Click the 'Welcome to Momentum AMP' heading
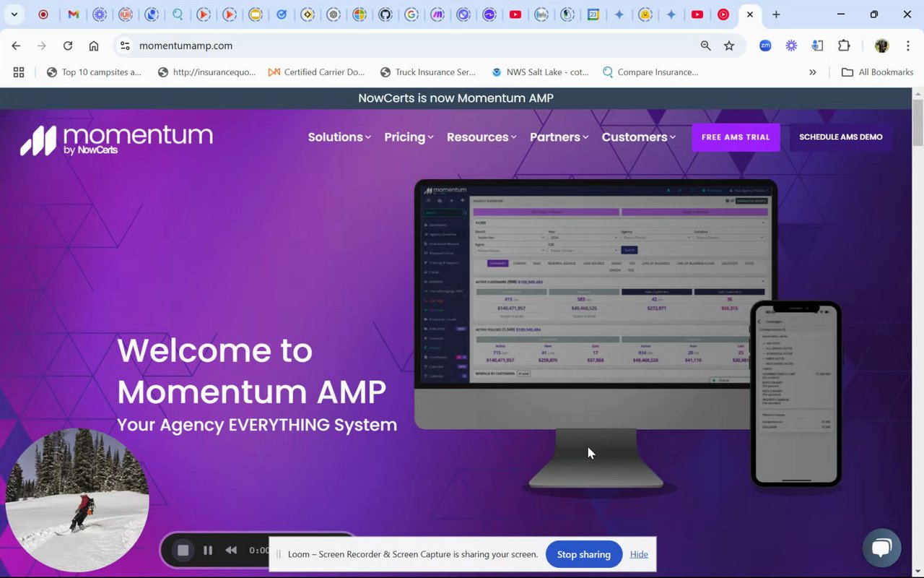This screenshot has width=924, height=578. point(251,371)
